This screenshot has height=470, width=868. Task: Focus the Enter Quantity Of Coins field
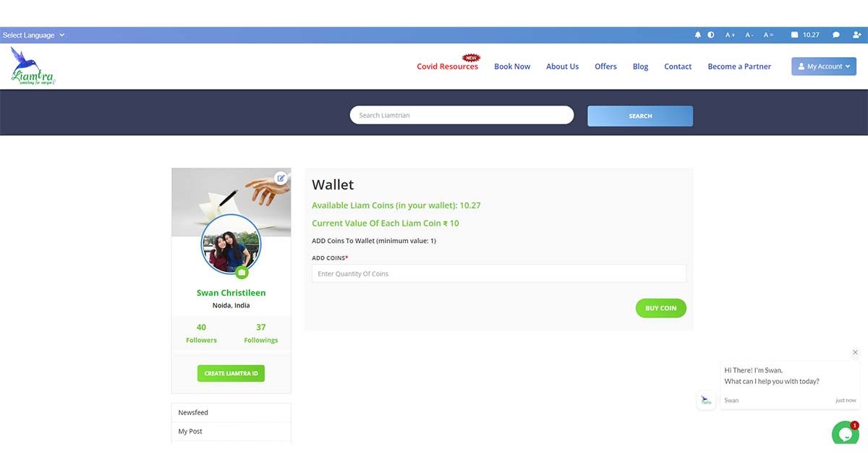[499, 273]
